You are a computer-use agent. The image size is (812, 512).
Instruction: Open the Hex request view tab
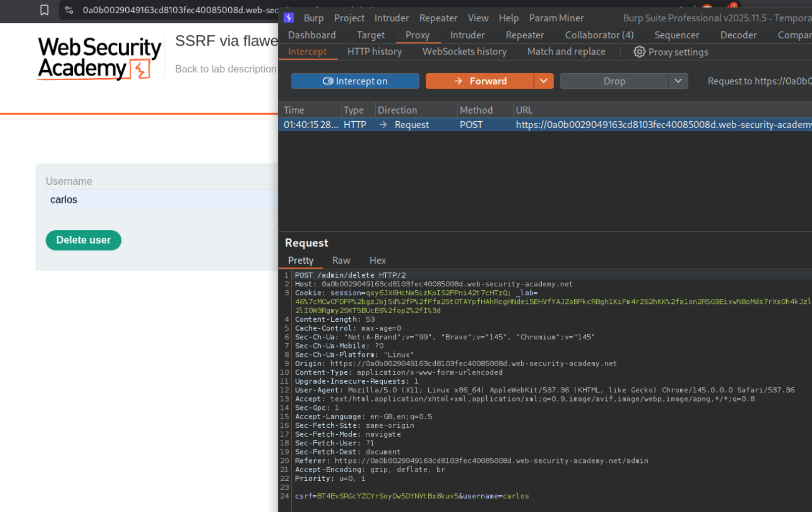point(377,261)
